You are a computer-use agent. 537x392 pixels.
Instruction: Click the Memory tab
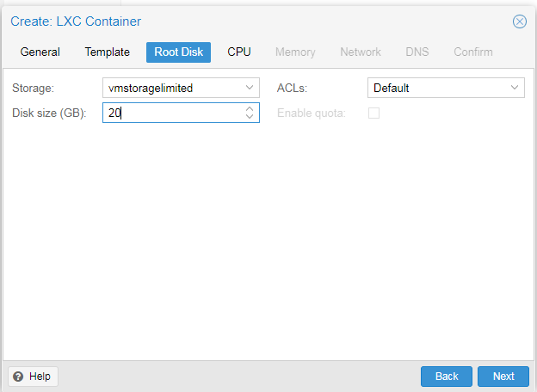coord(295,52)
